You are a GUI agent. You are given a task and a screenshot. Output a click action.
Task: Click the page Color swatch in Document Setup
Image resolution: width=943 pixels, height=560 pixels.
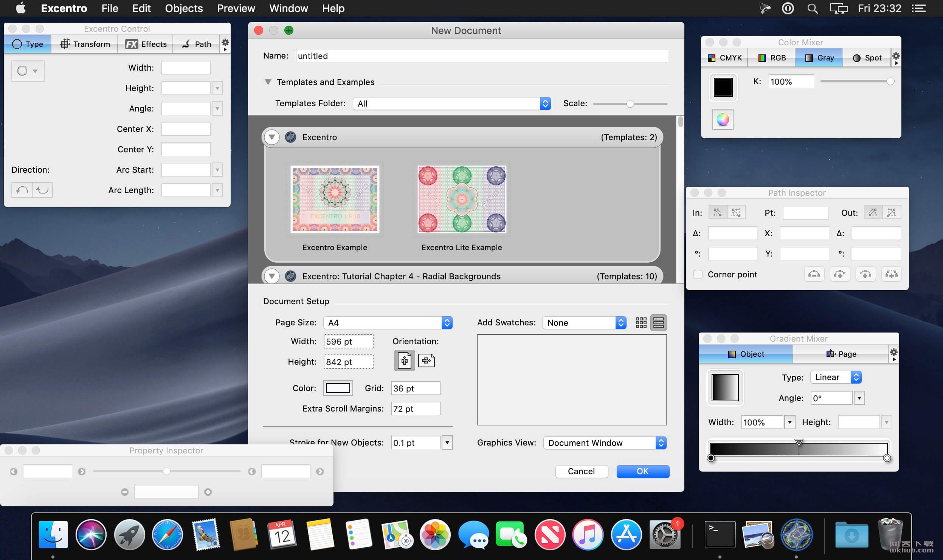pos(338,388)
